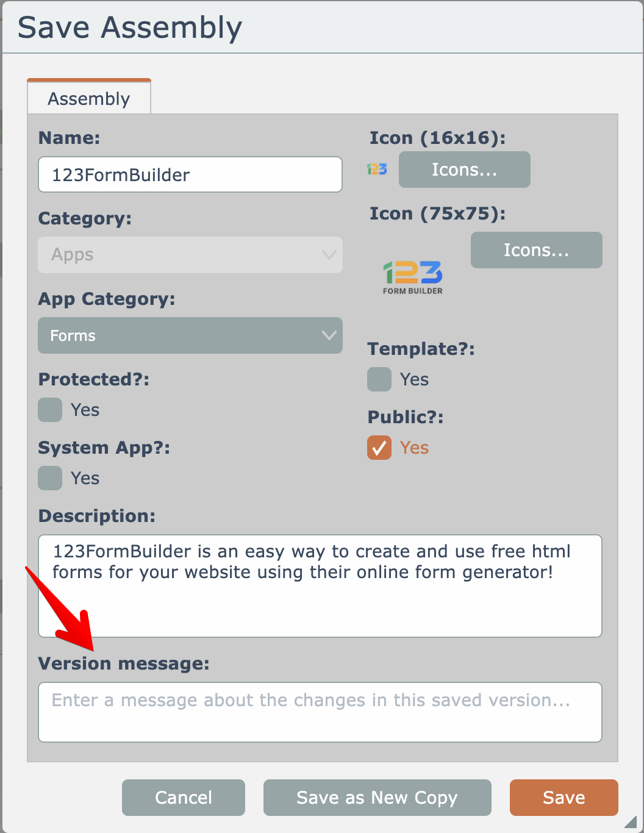644x833 pixels.
Task: Click the App Category dropdown chevron arrow
Action: [329, 335]
